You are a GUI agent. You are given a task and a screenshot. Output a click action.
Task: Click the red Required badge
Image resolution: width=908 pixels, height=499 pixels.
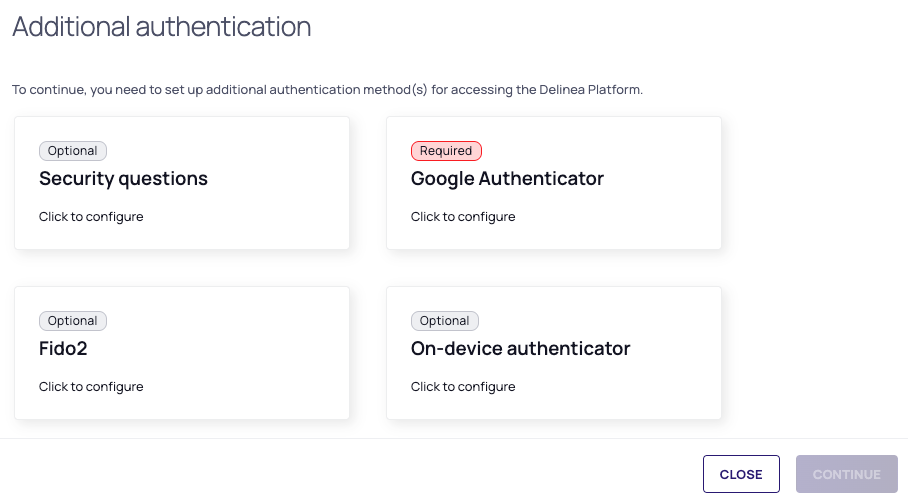coord(446,151)
